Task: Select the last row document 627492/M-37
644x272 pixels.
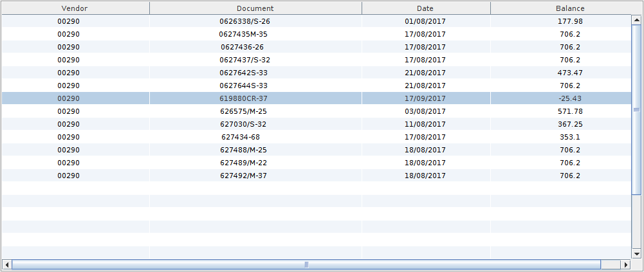Action: [x=243, y=176]
